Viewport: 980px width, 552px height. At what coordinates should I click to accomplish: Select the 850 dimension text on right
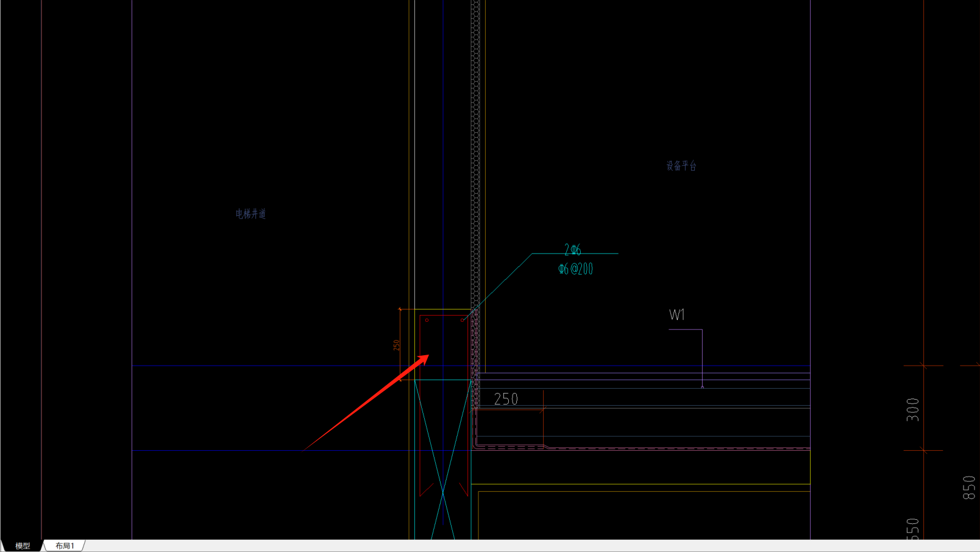(x=969, y=488)
